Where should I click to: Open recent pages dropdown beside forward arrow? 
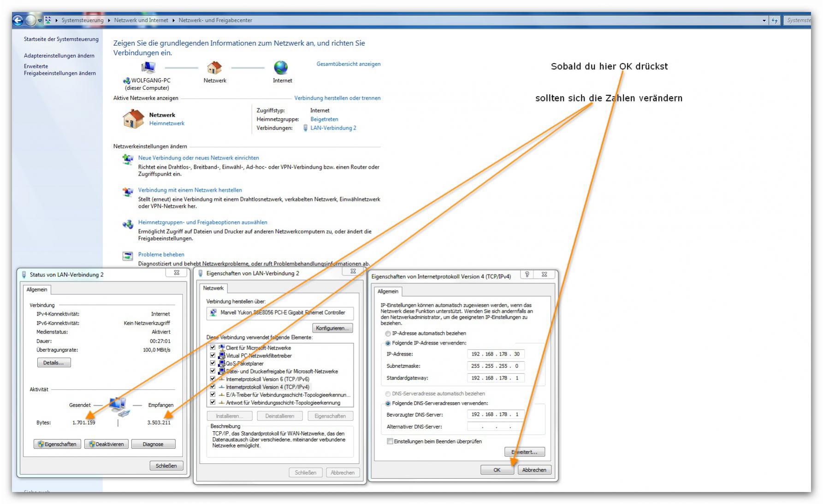tap(40, 20)
